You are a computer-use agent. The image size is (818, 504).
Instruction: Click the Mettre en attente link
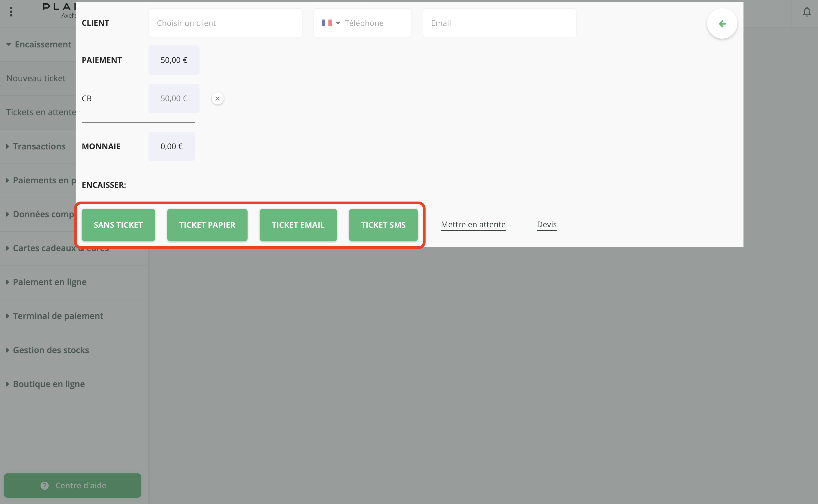pyautogui.click(x=473, y=224)
